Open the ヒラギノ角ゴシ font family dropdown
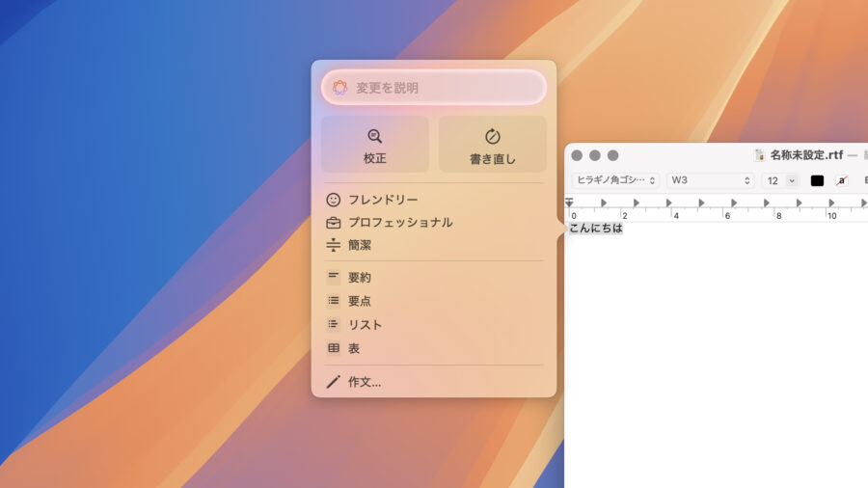This screenshot has width=868, height=488. (615, 180)
